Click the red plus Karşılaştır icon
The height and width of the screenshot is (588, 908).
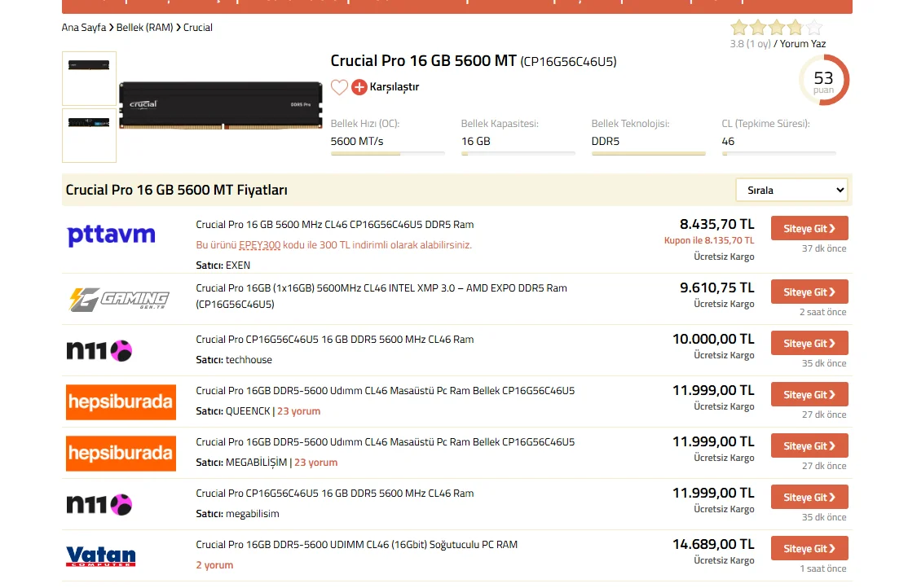[359, 87]
